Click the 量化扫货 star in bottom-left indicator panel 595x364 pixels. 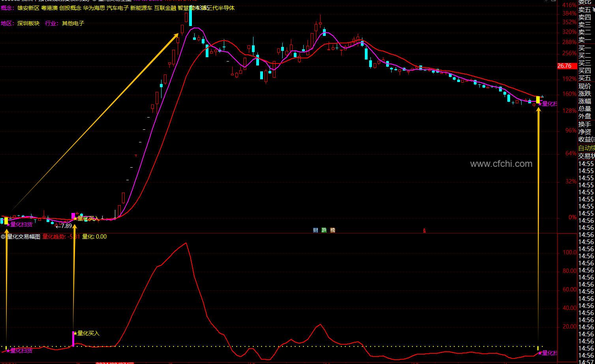click(8, 350)
